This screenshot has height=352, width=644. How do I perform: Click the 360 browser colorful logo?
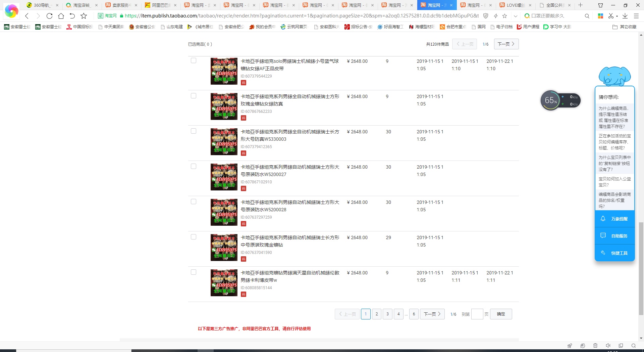[11, 11]
